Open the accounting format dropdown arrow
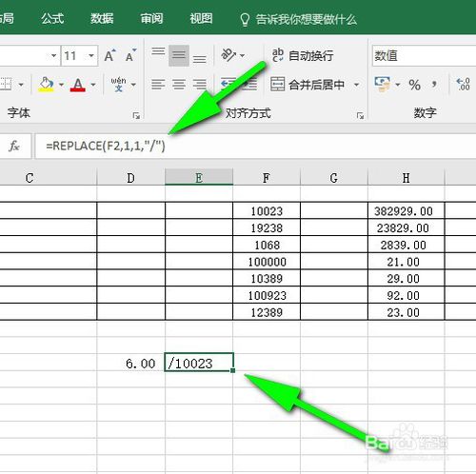The width and height of the screenshot is (476, 474). click(397, 85)
